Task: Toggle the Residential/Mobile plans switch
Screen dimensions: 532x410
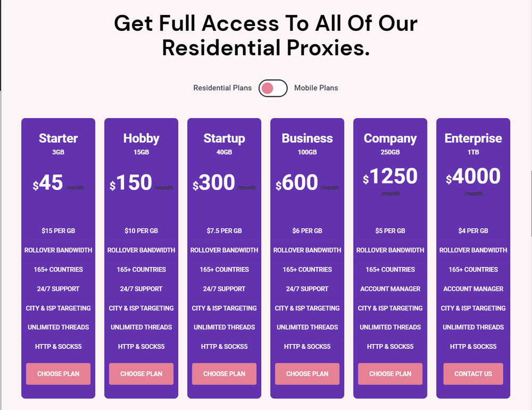Action: click(x=273, y=88)
